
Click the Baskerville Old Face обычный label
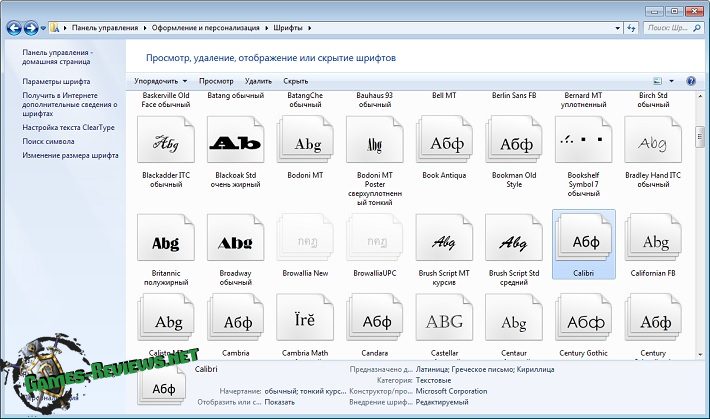[166, 100]
